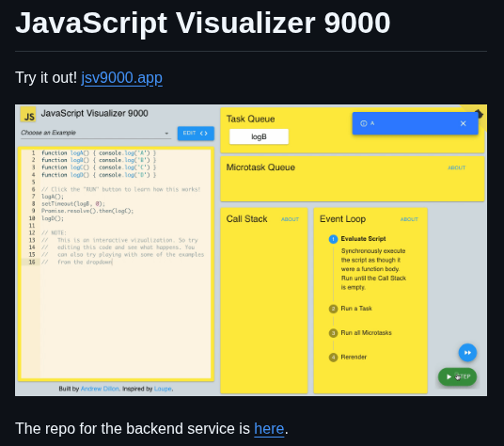Click the blue fast-forward button
504x446 pixels.
(x=467, y=353)
